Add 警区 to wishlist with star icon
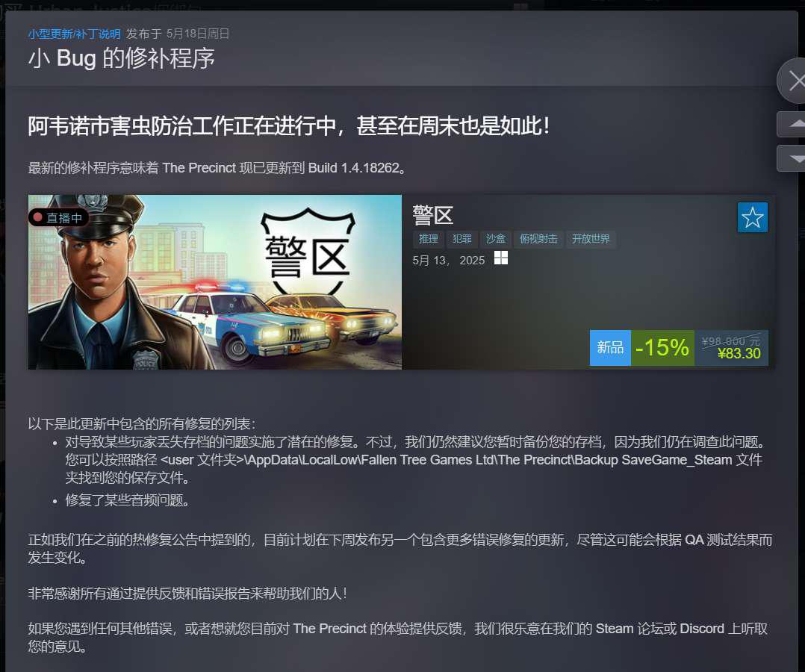This screenshot has width=805, height=672. tap(753, 217)
